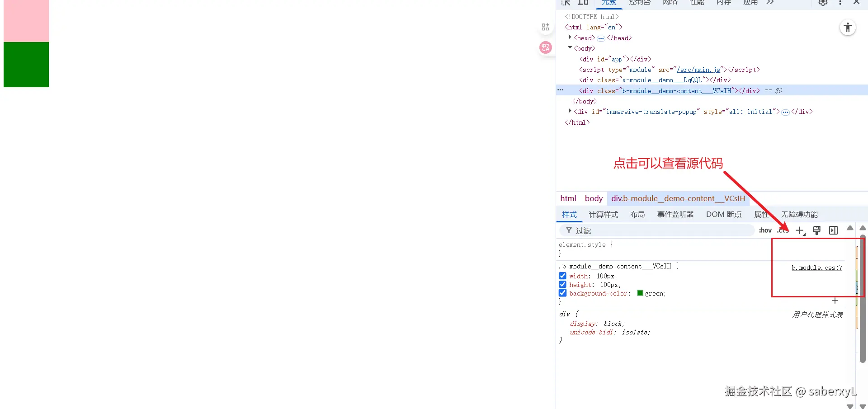Open the 性能 tab
The image size is (868, 409).
697,3
